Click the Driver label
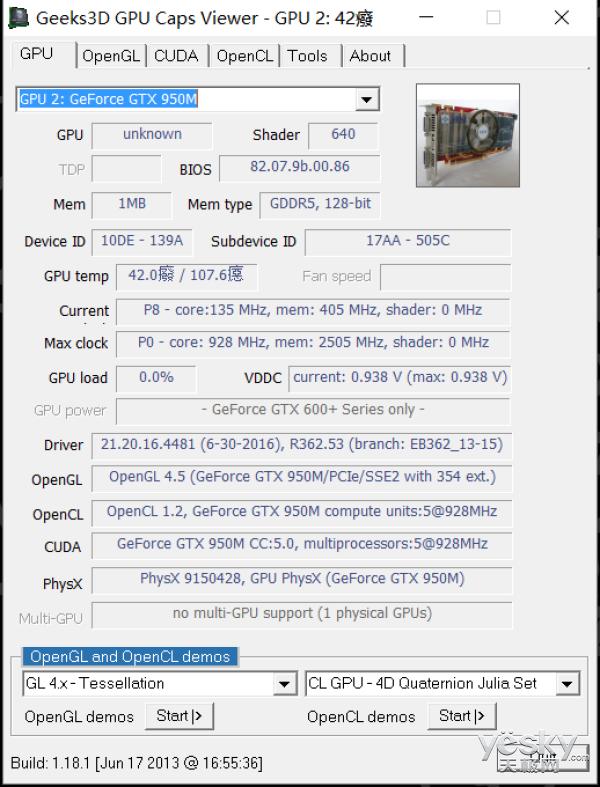This screenshot has width=600, height=787. pyautogui.click(x=63, y=445)
